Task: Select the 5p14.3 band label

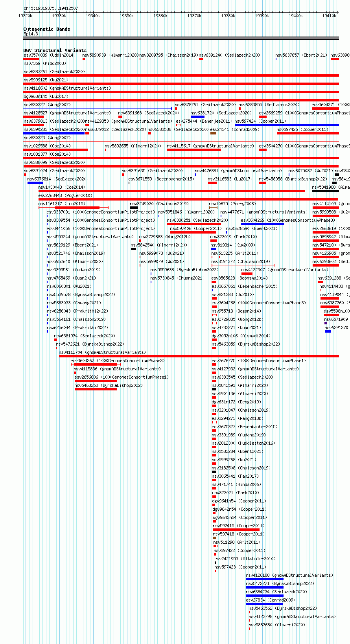Action: (31, 34)
